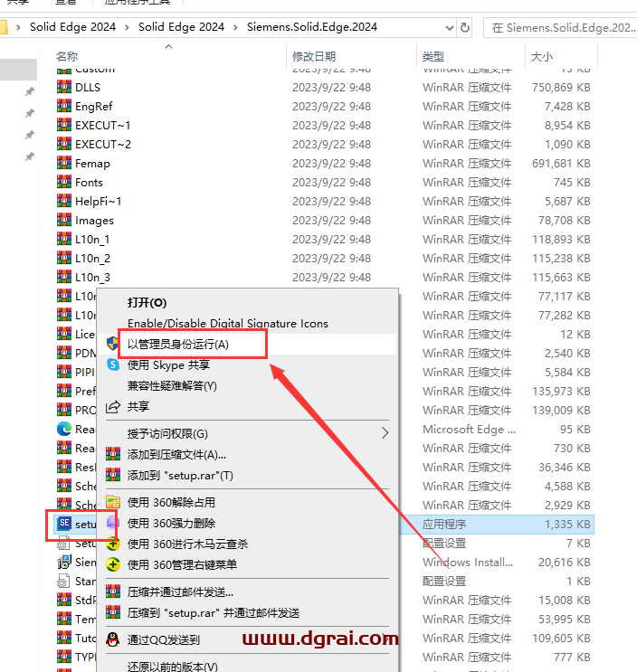637x672 pixels.
Task: Click the WinRAR icon of Images
Action: pos(64,220)
